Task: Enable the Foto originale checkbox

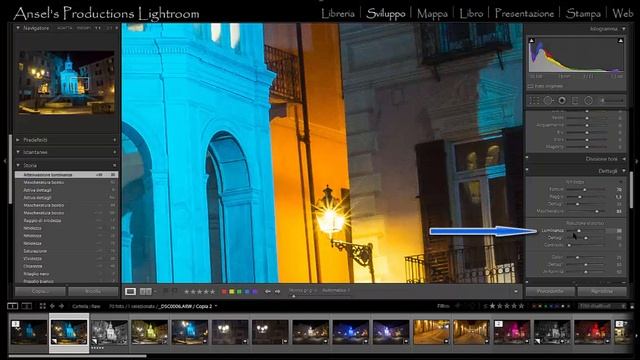Action: click(x=530, y=86)
